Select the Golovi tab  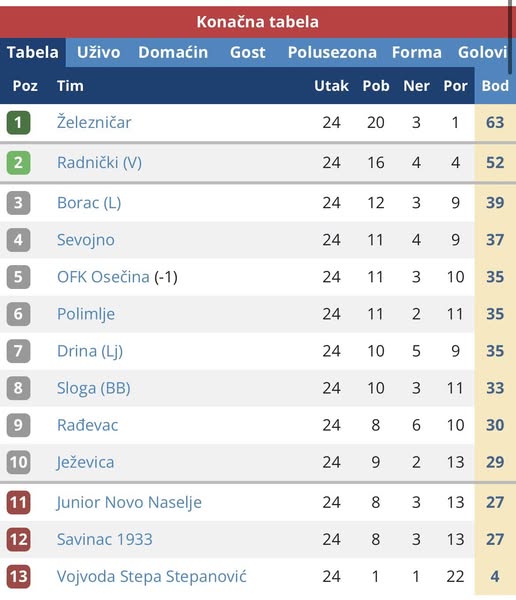tap(483, 52)
